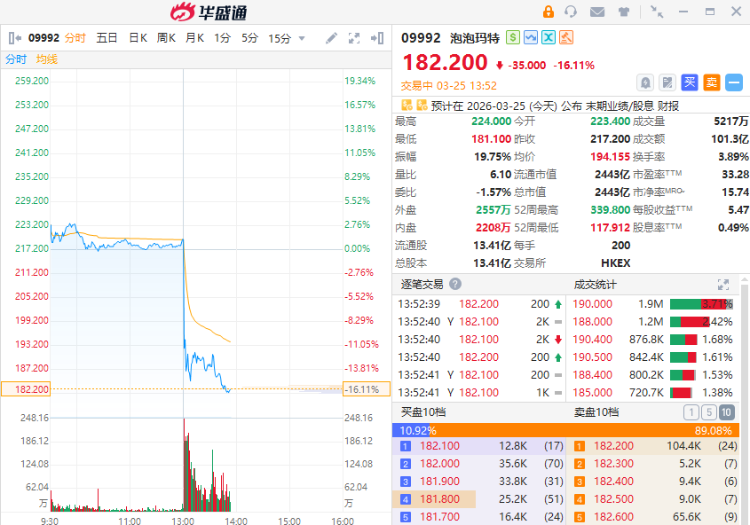This screenshot has height=525, width=750.
Task: Click the earnings announcement notice text
Action: tap(555, 106)
